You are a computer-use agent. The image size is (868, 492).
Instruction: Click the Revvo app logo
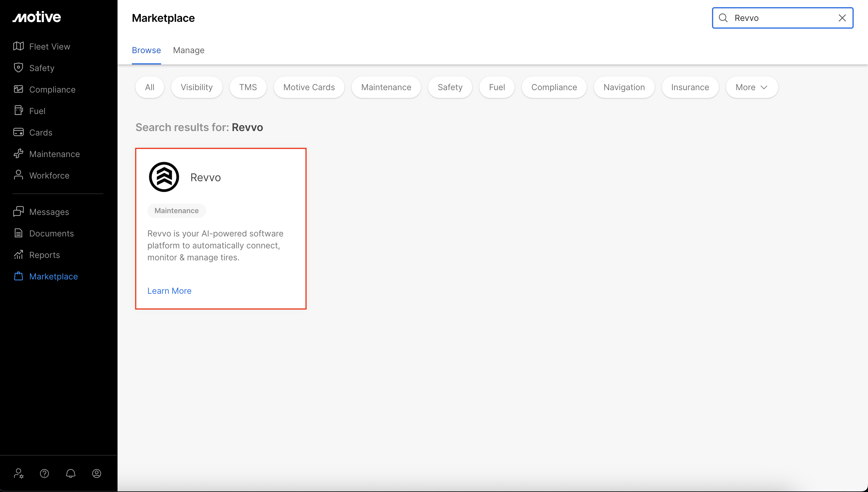click(x=164, y=177)
